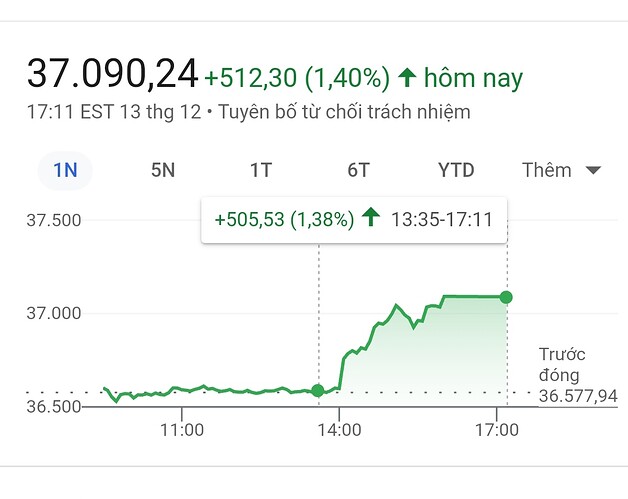Image resolution: width=628 pixels, height=499 pixels.
Task: Click the main price 37.090,24
Action: [112, 75]
